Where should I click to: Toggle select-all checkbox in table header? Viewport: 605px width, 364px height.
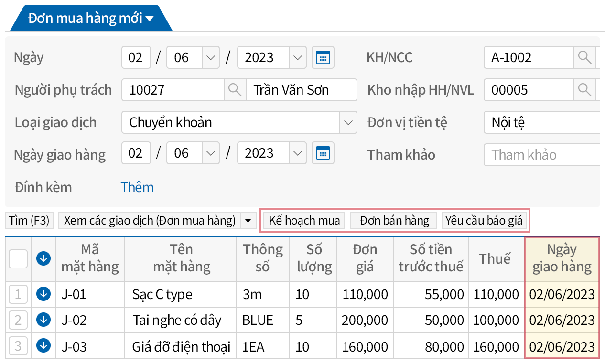[x=18, y=259]
